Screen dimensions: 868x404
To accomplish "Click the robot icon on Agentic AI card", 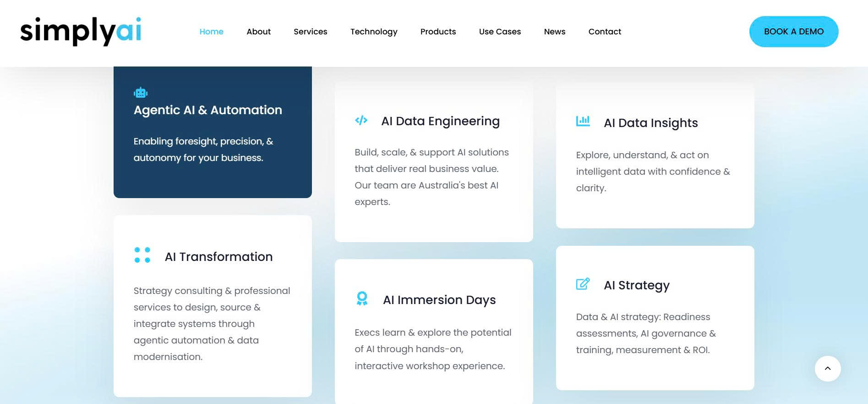I will [x=141, y=93].
